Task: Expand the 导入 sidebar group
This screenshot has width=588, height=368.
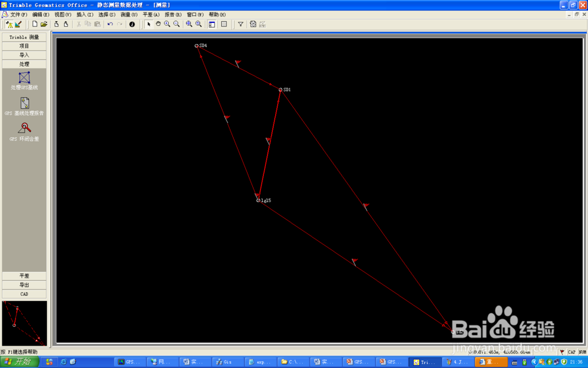Action: (24, 55)
